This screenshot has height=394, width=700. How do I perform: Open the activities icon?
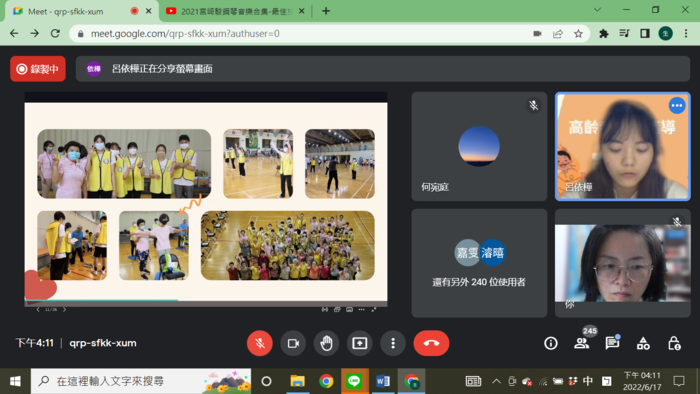tap(643, 343)
